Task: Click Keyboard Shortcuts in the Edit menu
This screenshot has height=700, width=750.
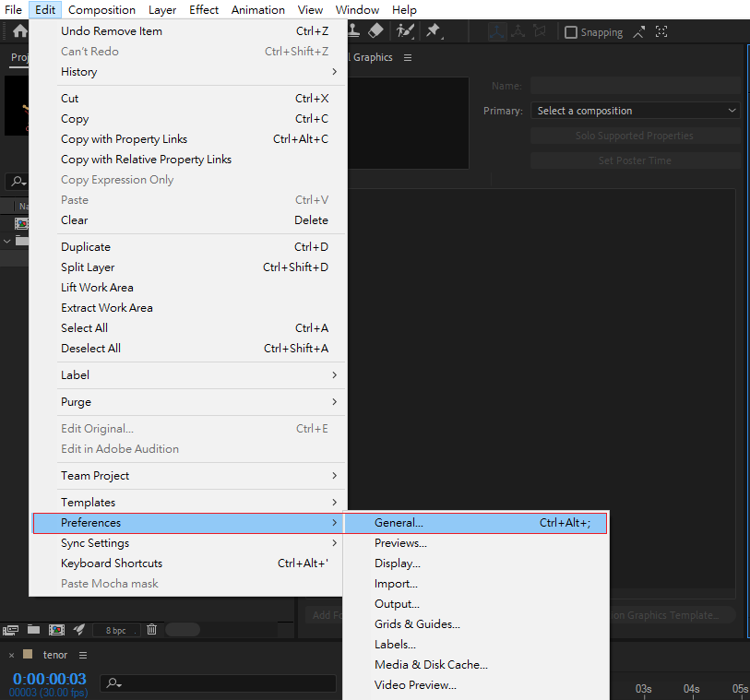Action: [x=112, y=564]
